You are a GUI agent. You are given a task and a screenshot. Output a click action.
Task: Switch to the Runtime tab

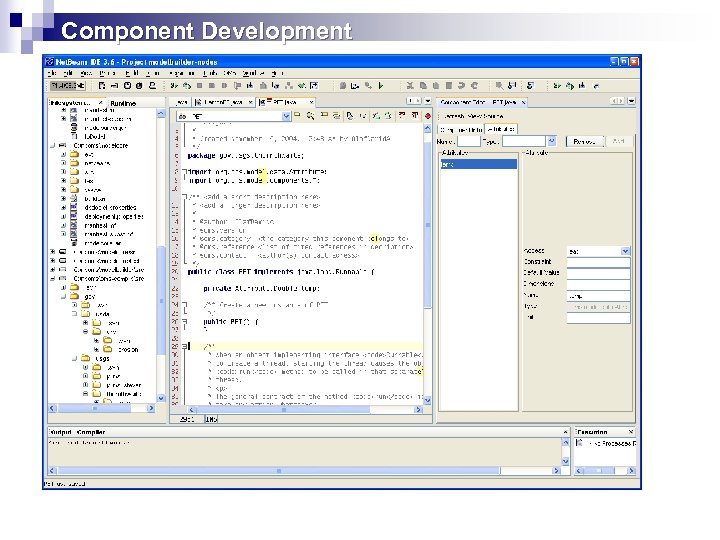pyautogui.click(x=123, y=103)
